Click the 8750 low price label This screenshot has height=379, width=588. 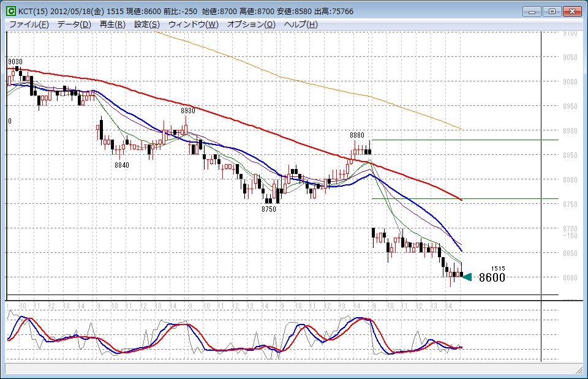pos(269,209)
